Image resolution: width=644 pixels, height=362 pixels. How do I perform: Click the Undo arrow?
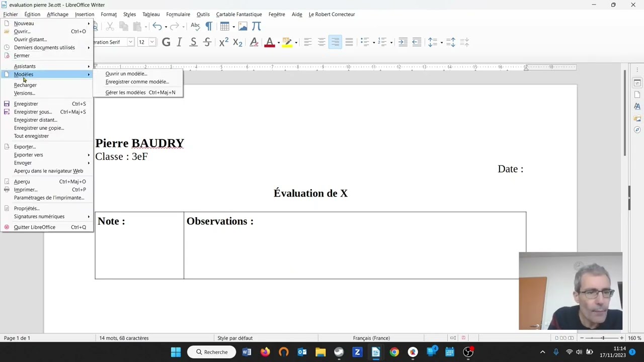(157, 26)
